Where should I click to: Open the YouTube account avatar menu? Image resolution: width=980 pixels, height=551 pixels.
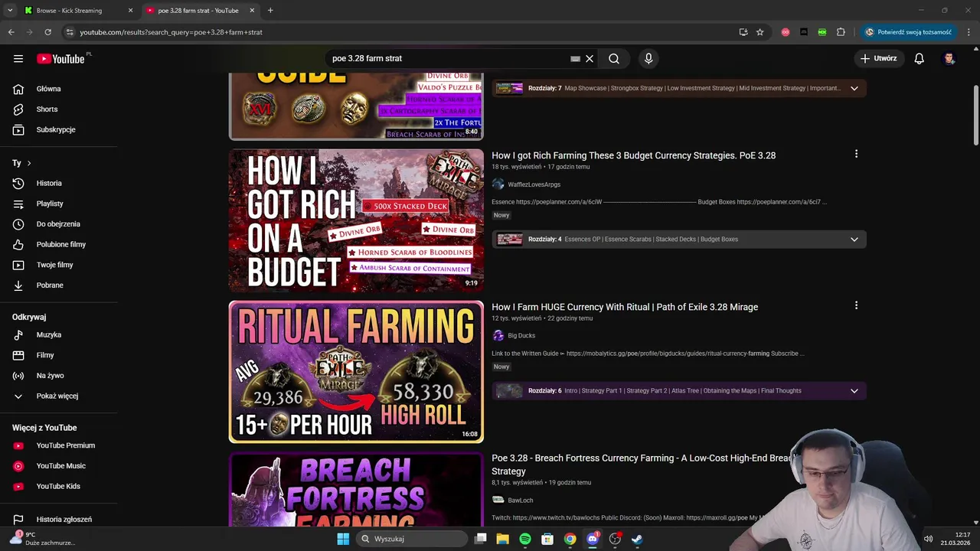[x=949, y=58]
